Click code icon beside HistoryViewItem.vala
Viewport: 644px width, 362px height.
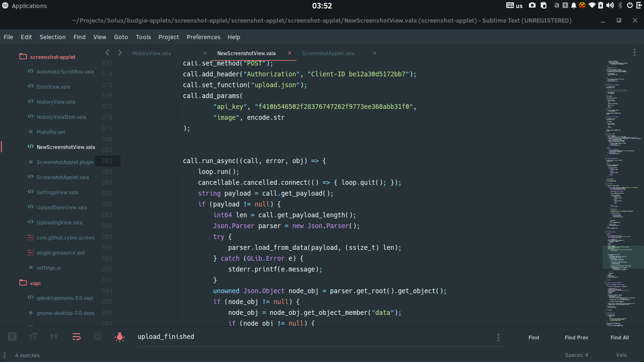tap(31, 117)
